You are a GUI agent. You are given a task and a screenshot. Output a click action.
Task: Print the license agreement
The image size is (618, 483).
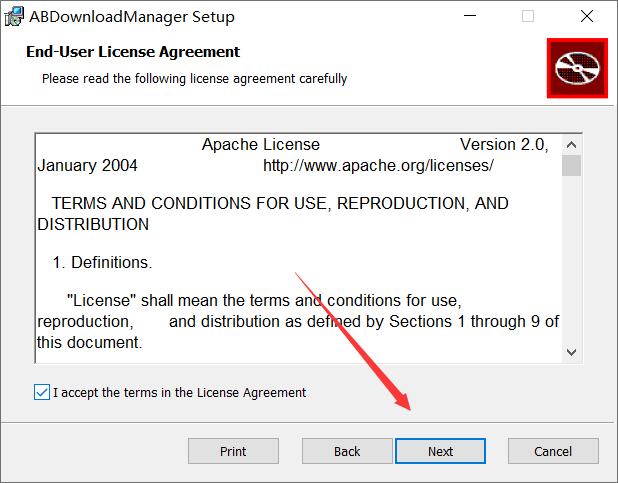pos(233,451)
